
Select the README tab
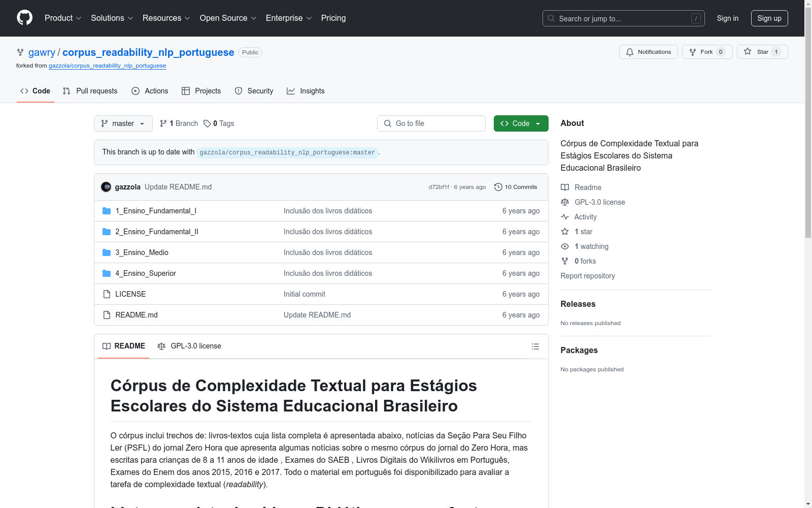pyautogui.click(x=124, y=346)
